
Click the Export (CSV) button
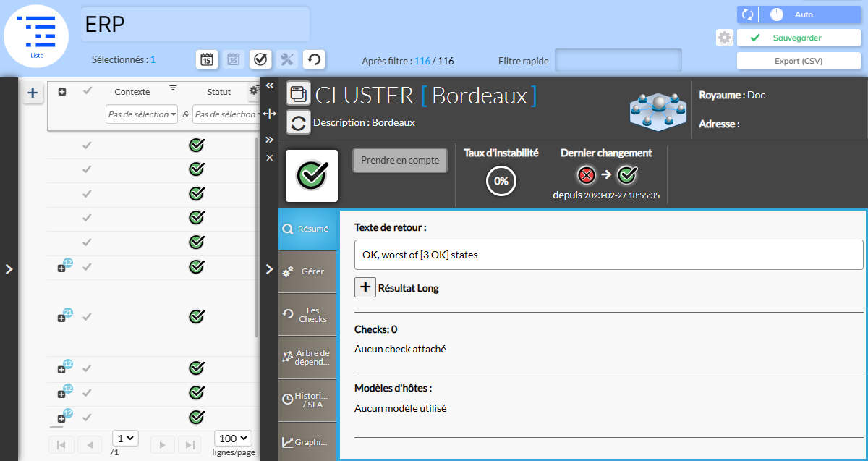(798, 61)
